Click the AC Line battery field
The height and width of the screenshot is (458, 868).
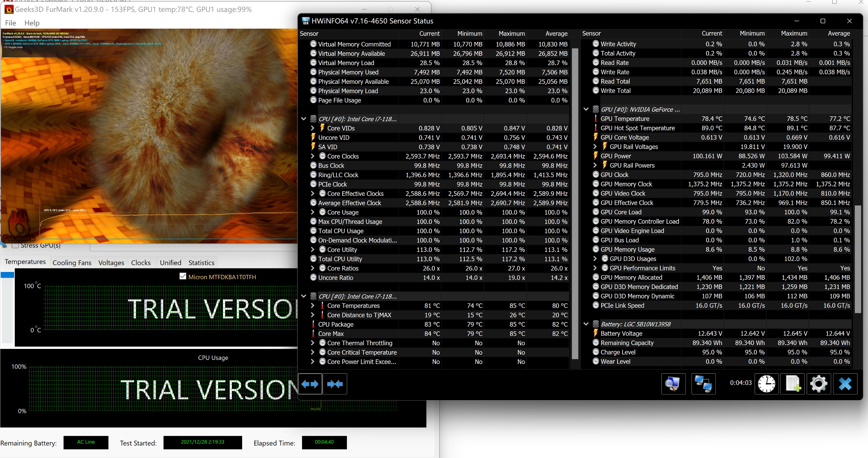(86, 442)
